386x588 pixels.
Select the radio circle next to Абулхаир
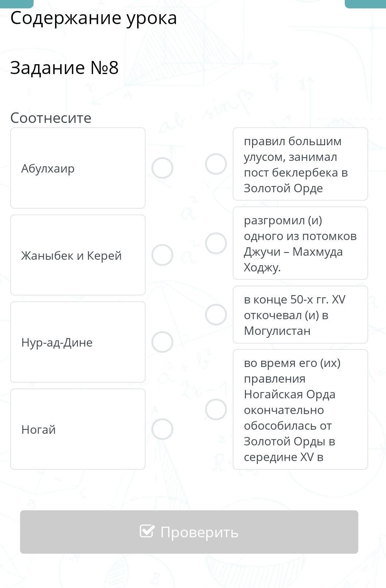coord(162,168)
